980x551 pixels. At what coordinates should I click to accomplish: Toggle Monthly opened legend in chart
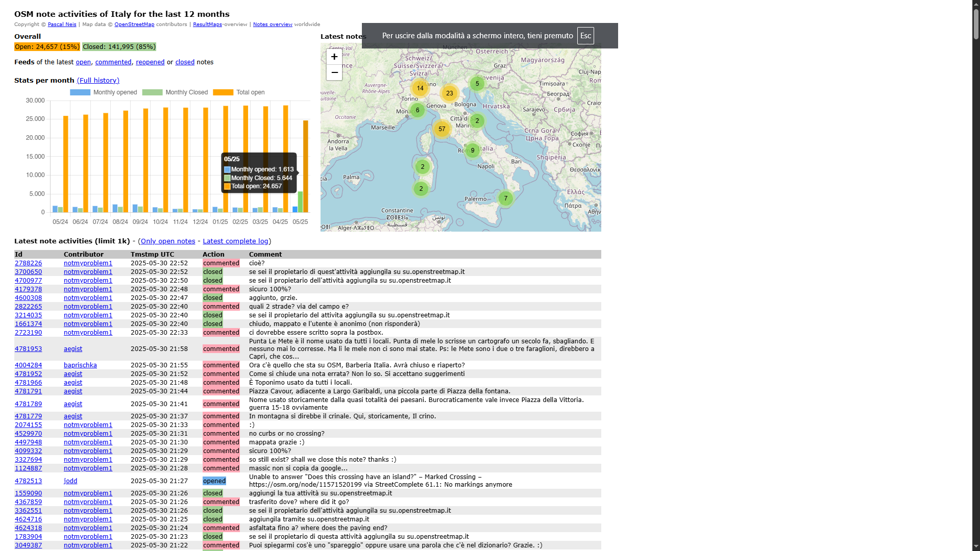coord(104,92)
